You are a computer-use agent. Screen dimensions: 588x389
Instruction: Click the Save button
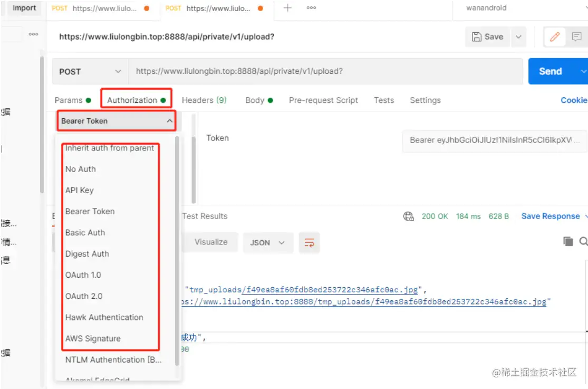pyautogui.click(x=487, y=36)
